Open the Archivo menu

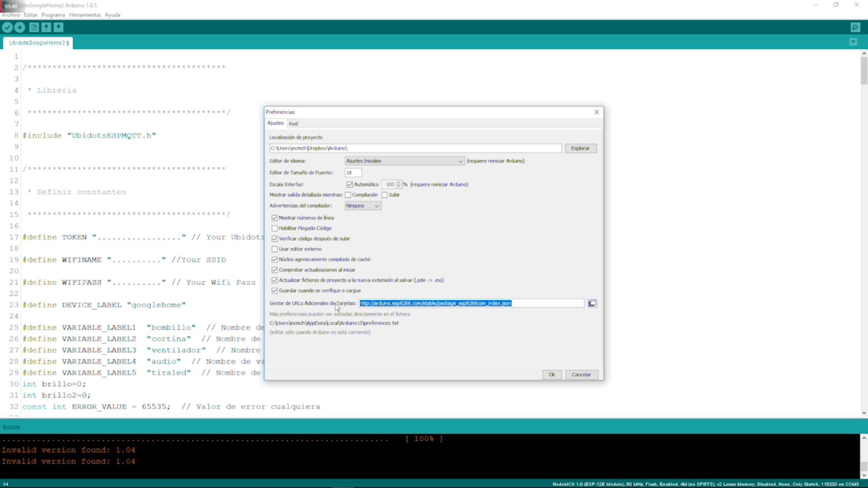coord(11,15)
